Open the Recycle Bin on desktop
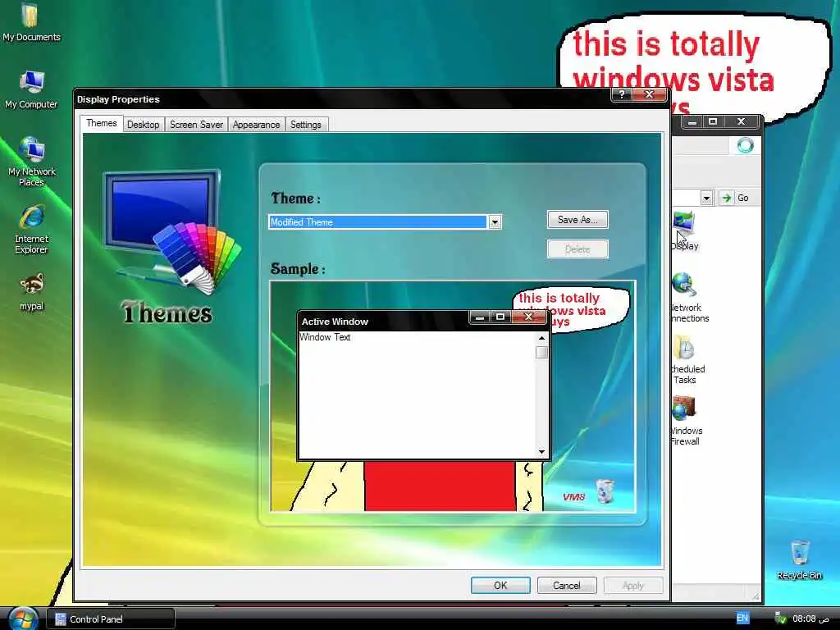The image size is (840, 630). [x=799, y=559]
